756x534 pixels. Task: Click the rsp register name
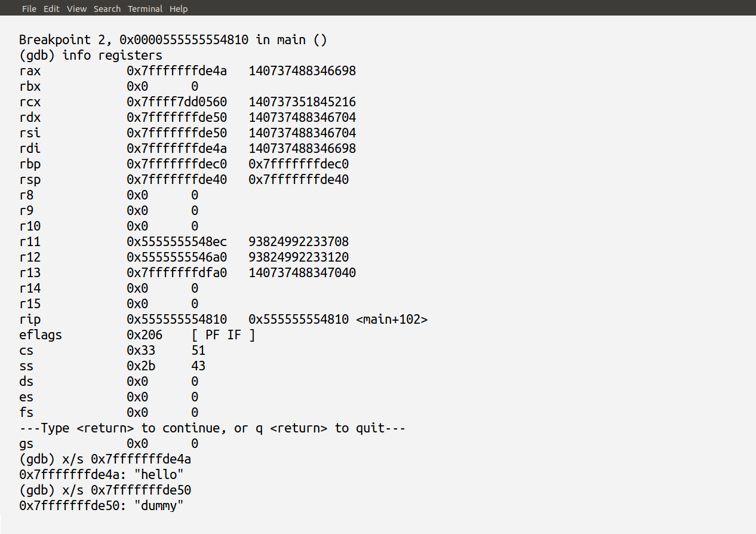point(30,180)
